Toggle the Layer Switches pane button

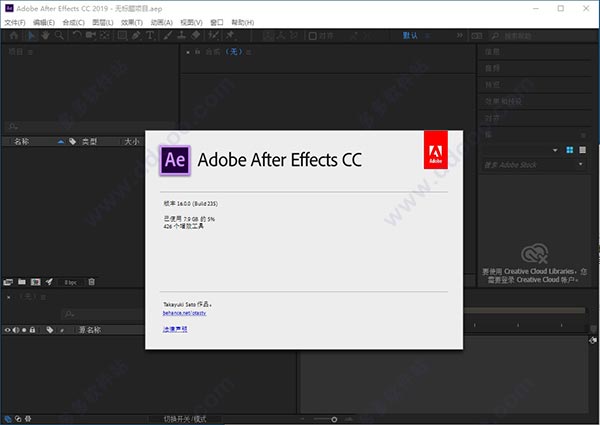point(8,419)
